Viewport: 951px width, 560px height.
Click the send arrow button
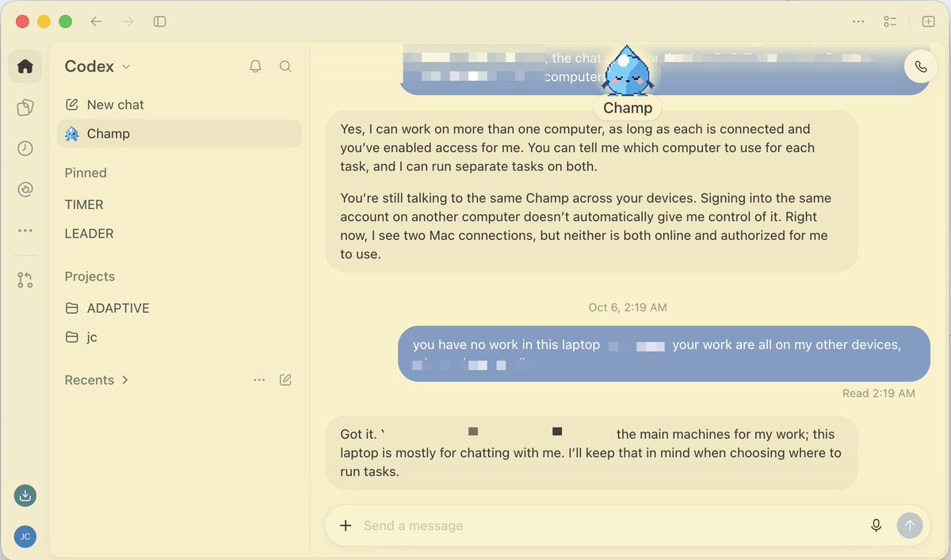910,525
